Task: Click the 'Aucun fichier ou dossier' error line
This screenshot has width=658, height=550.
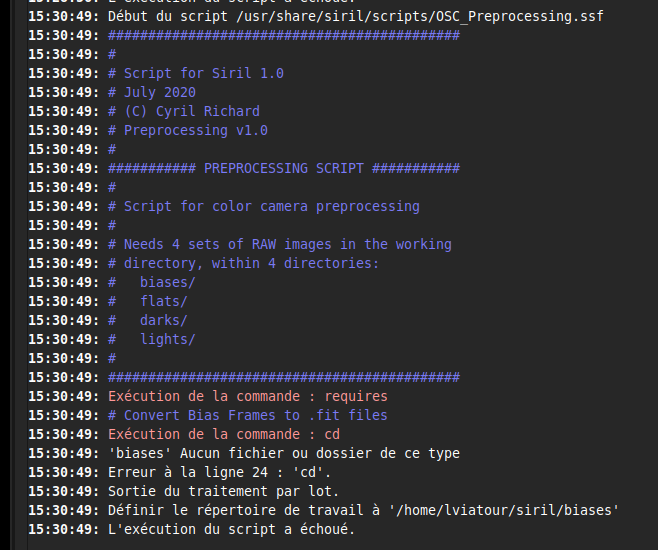Action: [x=283, y=454]
